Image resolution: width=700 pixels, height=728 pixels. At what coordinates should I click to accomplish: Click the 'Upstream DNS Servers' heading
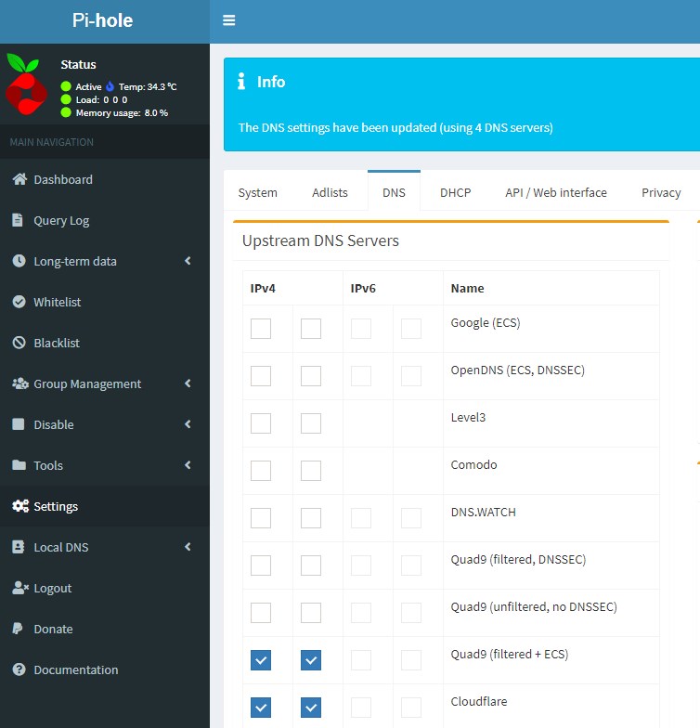320,240
